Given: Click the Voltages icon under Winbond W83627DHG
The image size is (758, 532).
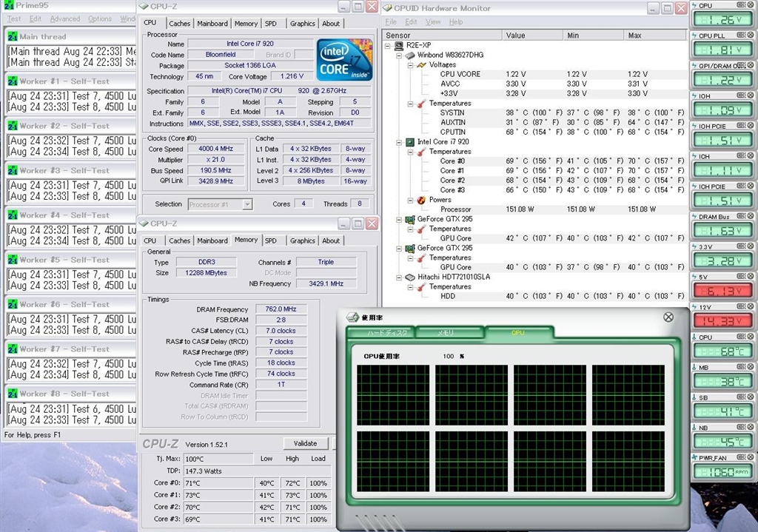Looking at the screenshot, I should coord(420,65).
